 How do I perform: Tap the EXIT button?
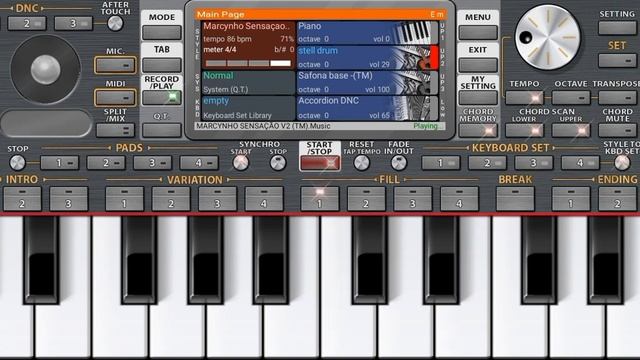[x=478, y=64]
